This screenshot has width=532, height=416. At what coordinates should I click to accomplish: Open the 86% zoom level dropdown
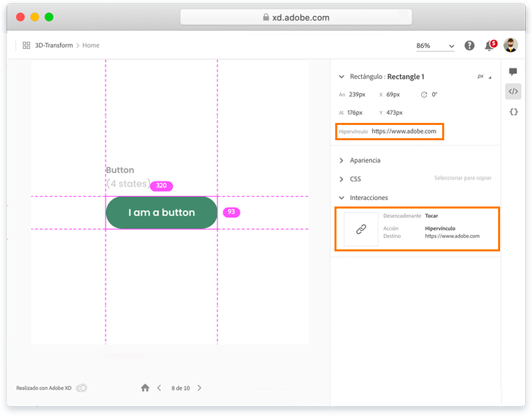tap(436, 46)
